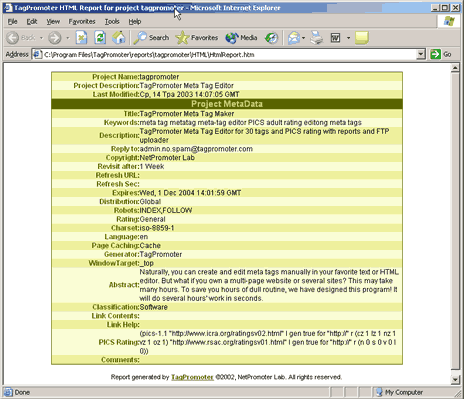464x399 pixels.
Task: Click the WindowTarget value _top
Action: [x=147, y=263]
